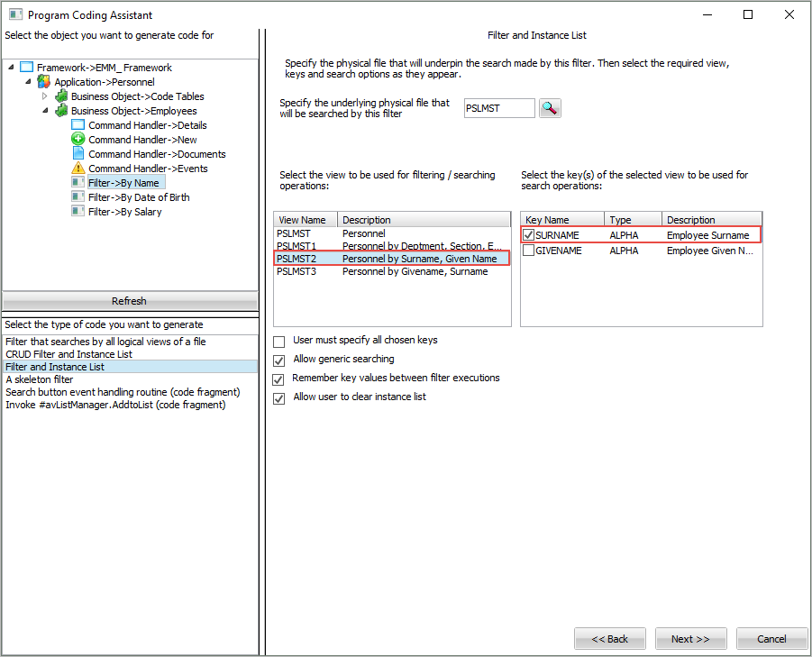Select Filter->By Date of Birth item
The image size is (812, 657).
(x=139, y=197)
